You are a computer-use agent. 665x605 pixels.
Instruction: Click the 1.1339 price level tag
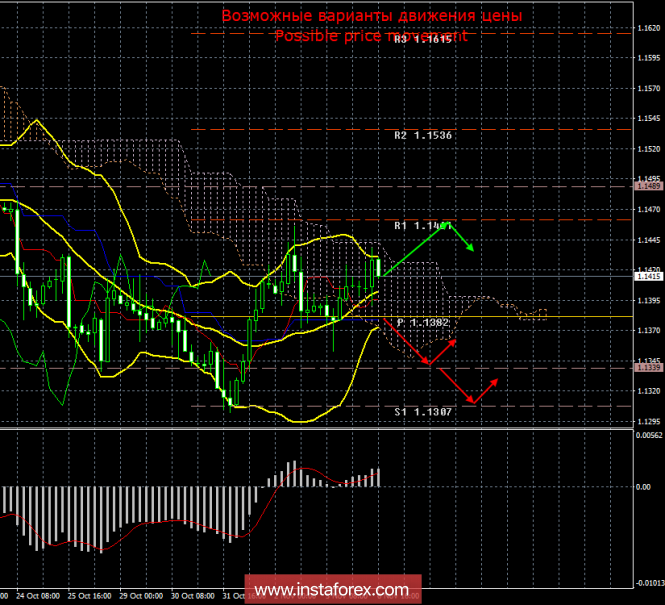point(649,368)
